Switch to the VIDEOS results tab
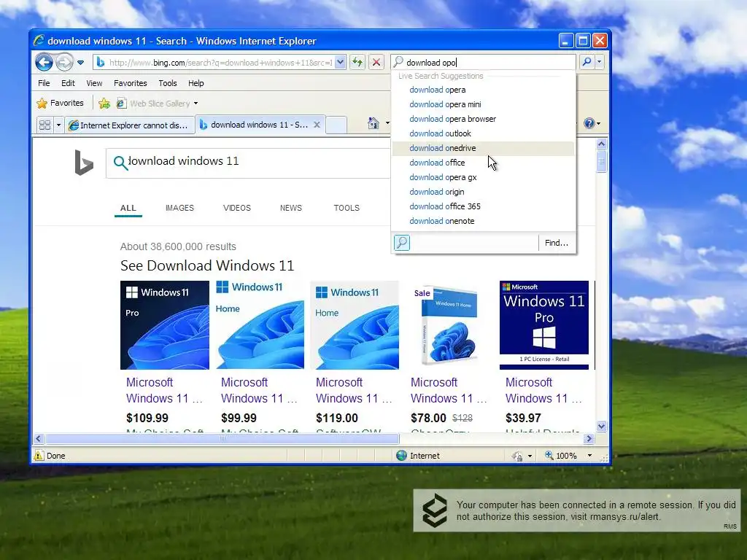747x560 pixels. (237, 208)
